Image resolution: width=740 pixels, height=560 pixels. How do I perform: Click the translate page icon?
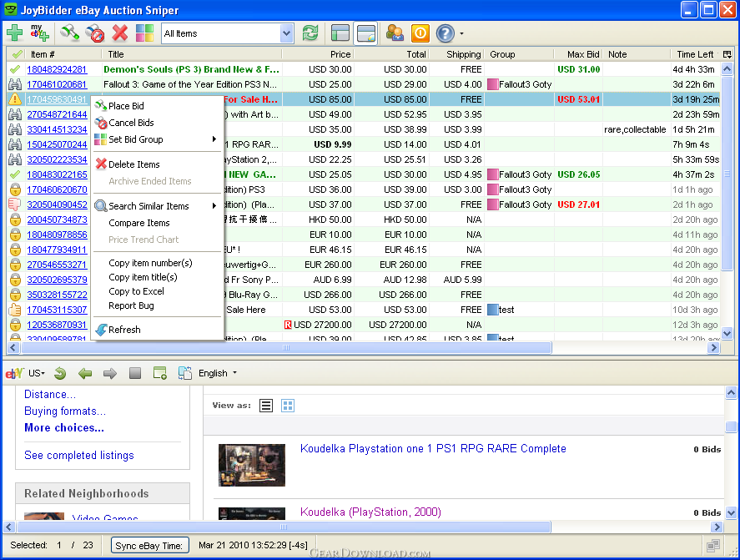point(185,373)
